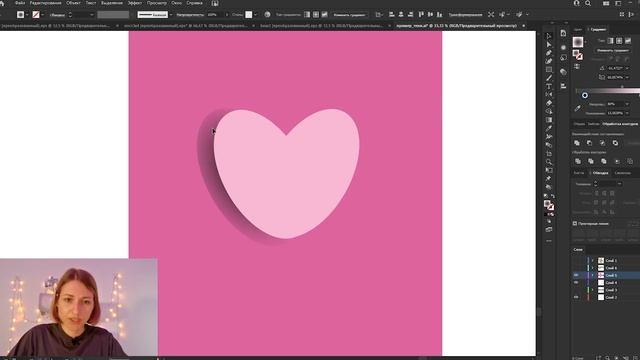Select the Line Segment tool
Screen dimensions: 640x360
point(549,78)
